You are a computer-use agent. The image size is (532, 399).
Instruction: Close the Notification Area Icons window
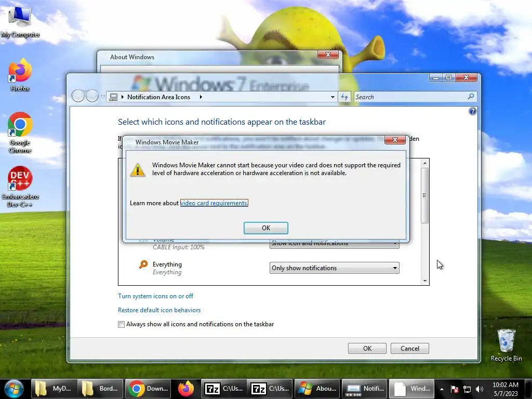(x=466, y=78)
